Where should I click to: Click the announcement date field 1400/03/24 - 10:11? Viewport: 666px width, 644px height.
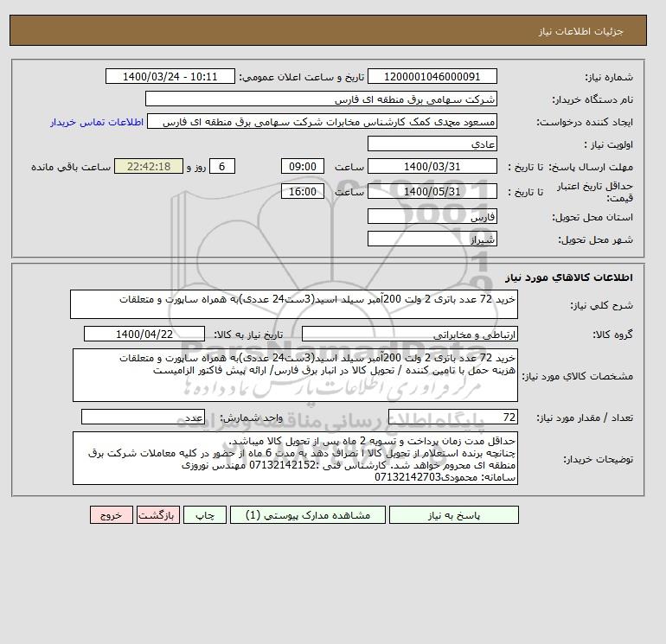click(x=170, y=77)
